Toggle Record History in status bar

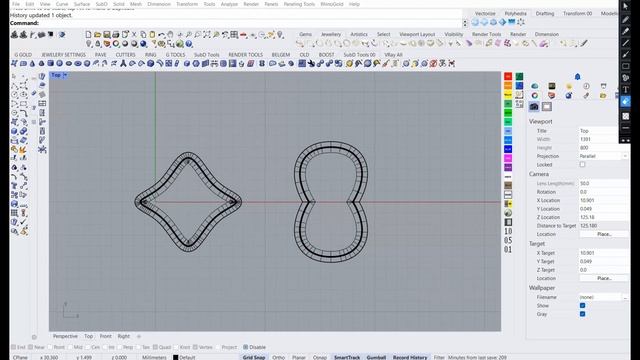(410, 357)
